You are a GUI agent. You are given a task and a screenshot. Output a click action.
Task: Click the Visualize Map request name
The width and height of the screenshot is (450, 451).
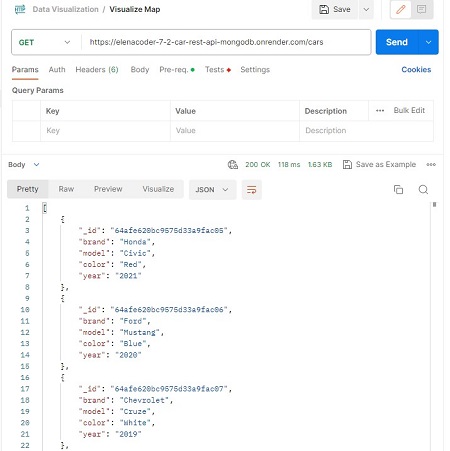pos(135,9)
